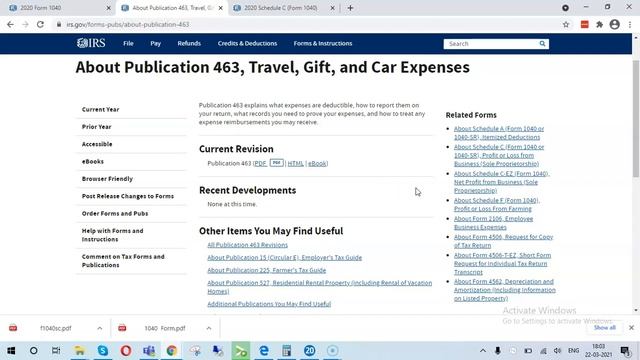Screen dimensions: 640x360
Task: Open Forms & Instructions menu
Action: [323, 43]
